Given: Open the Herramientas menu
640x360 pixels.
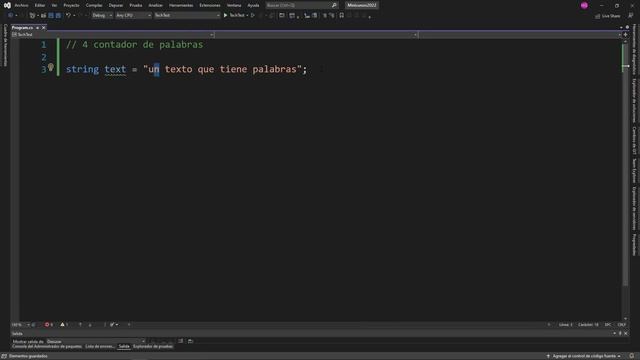Looking at the screenshot, I should pos(181,5).
